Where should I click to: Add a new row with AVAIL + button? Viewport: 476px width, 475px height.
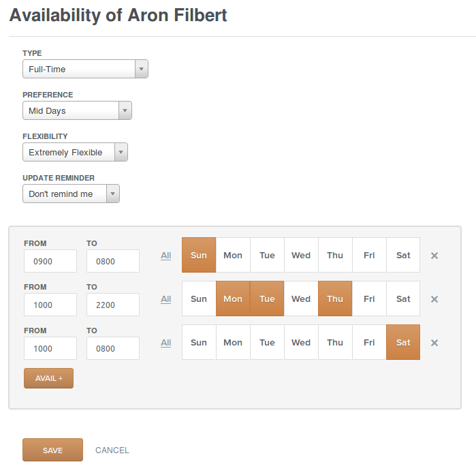pos(48,378)
